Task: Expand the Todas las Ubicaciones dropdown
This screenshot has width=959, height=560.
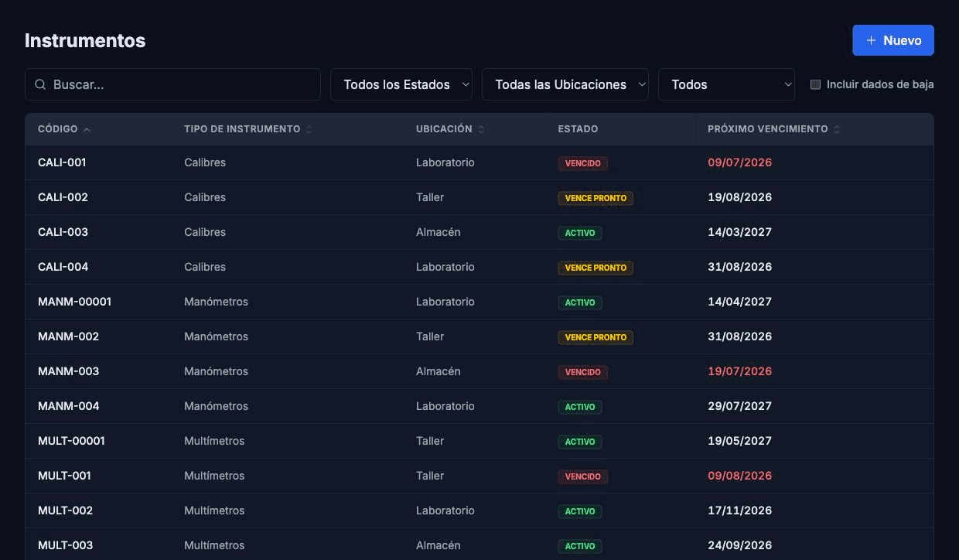Action: tap(565, 84)
